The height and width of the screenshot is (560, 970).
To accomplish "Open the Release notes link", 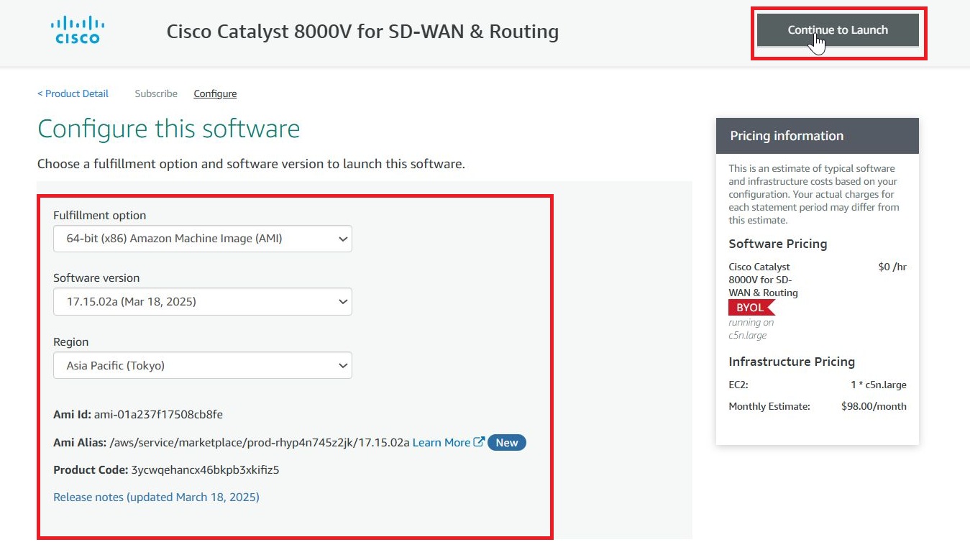I will (156, 497).
